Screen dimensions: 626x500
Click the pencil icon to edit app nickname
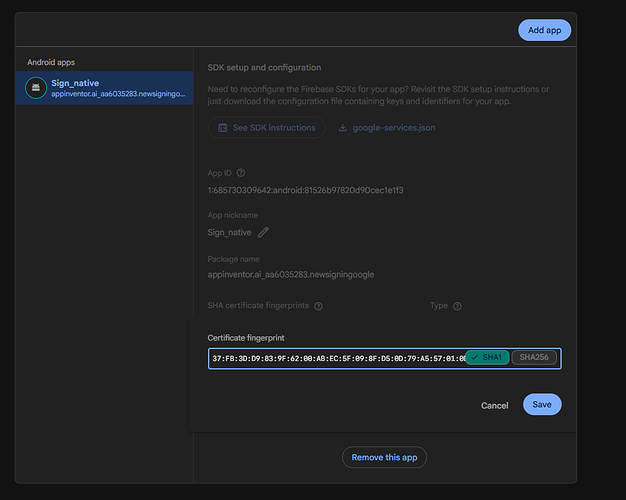pos(263,232)
